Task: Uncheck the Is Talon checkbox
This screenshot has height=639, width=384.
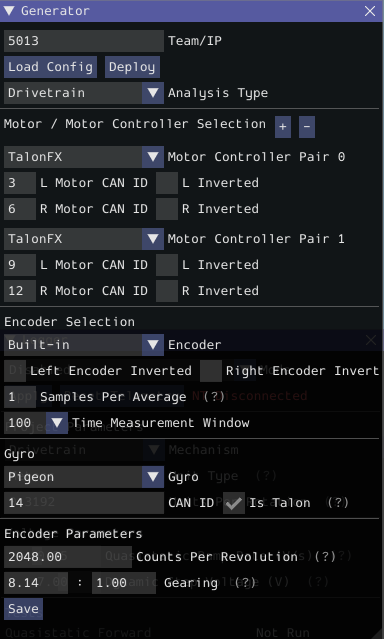Action: pyautogui.click(x=234, y=503)
